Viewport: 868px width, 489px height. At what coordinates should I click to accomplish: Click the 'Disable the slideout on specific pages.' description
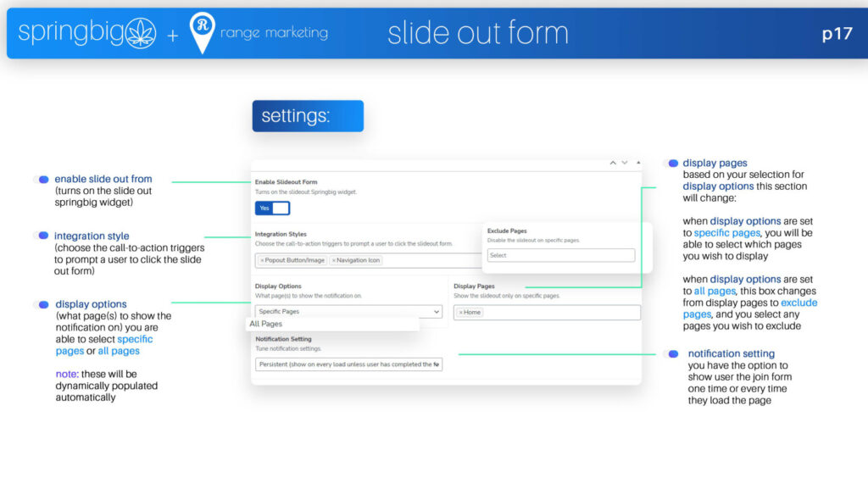point(534,241)
